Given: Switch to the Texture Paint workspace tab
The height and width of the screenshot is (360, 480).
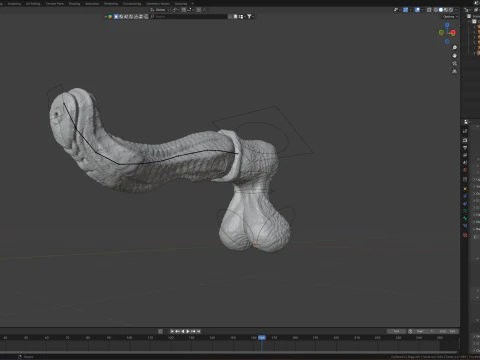Looking at the screenshot, I should [54, 3].
